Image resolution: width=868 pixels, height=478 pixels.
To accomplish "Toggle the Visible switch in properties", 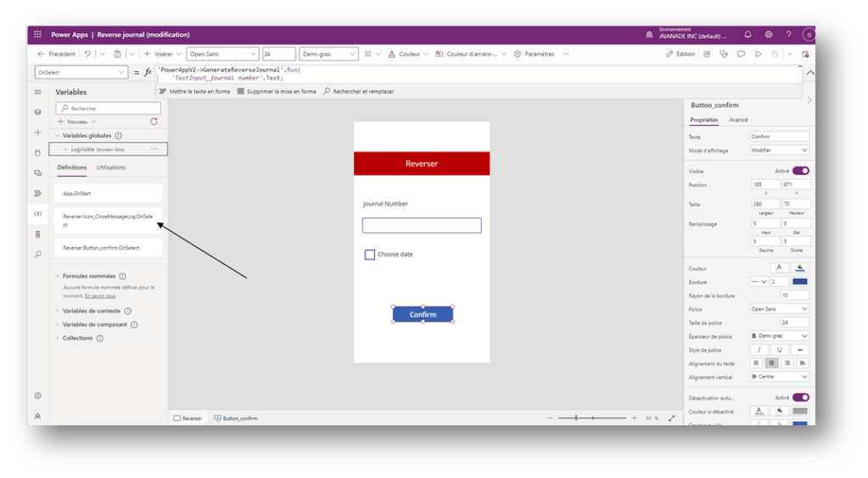I will pyautogui.click(x=800, y=171).
